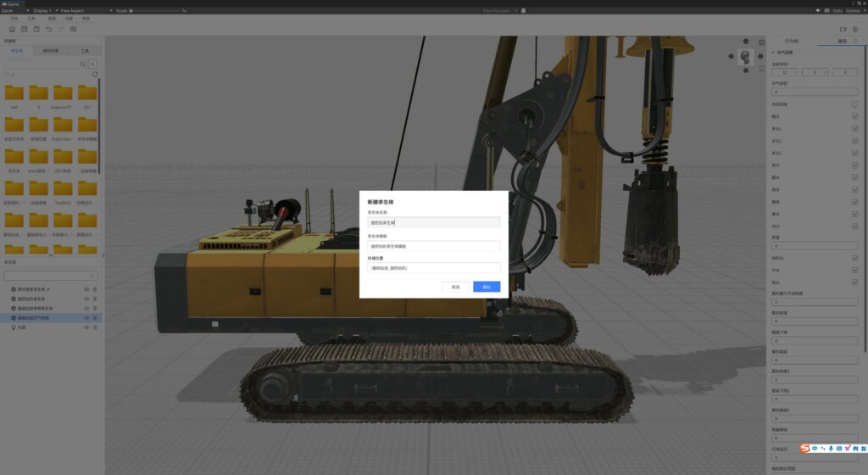Click search icon in twin list search box
The height and width of the screenshot is (475, 868).
(x=92, y=276)
